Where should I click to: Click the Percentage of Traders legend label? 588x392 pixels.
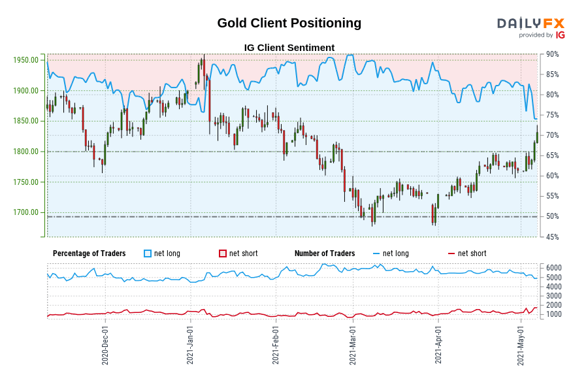tap(90, 253)
